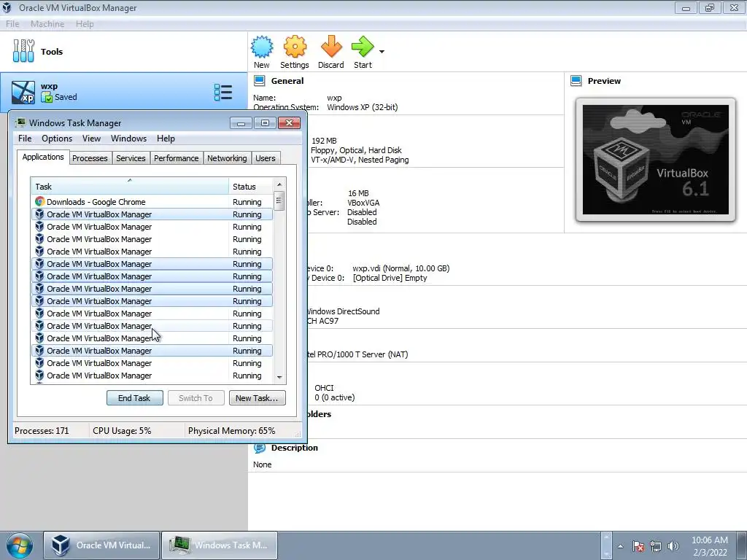Image resolution: width=747 pixels, height=560 pixels.
Task: Click Processes: 171 in status bar
Action: [x=42, y=431]
